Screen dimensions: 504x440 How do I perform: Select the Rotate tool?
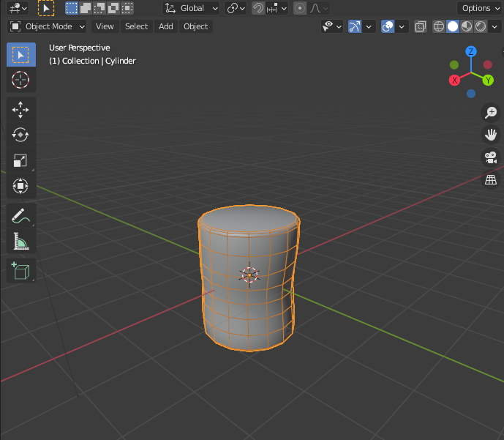21,135
